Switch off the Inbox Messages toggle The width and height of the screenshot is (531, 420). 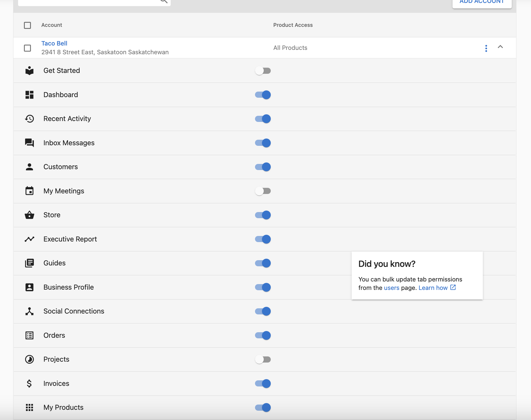pyautogui.click(x=263, y=143)
